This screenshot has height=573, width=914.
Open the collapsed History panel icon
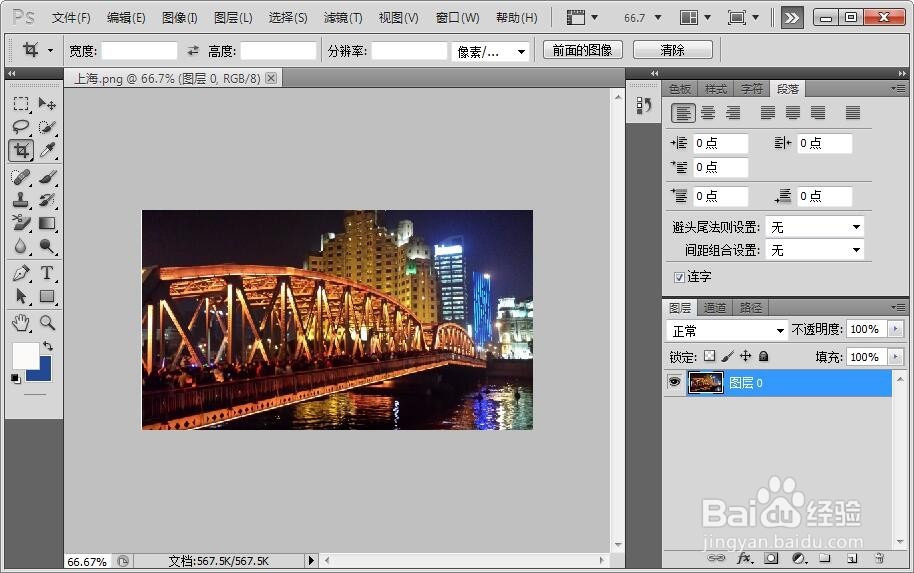coord(644,106)
